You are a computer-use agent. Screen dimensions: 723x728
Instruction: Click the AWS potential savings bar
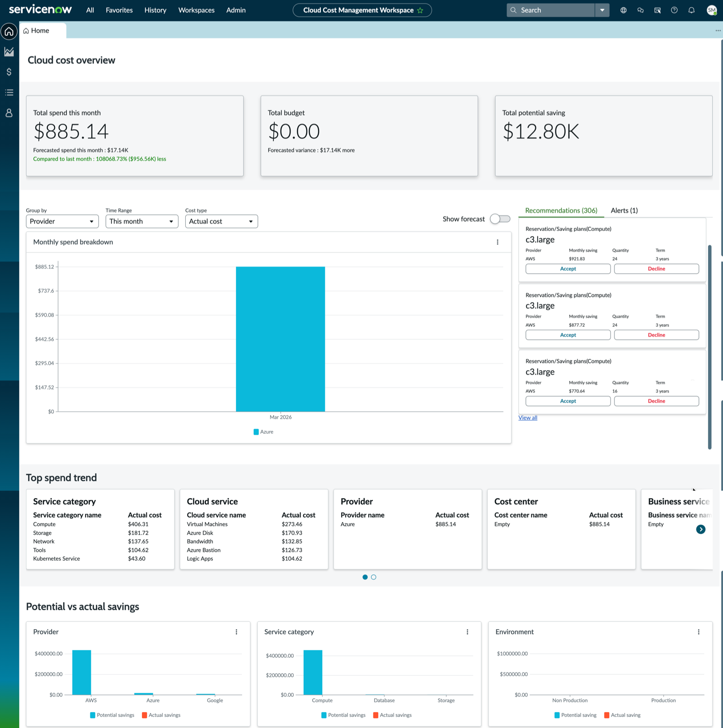point(82,672)
